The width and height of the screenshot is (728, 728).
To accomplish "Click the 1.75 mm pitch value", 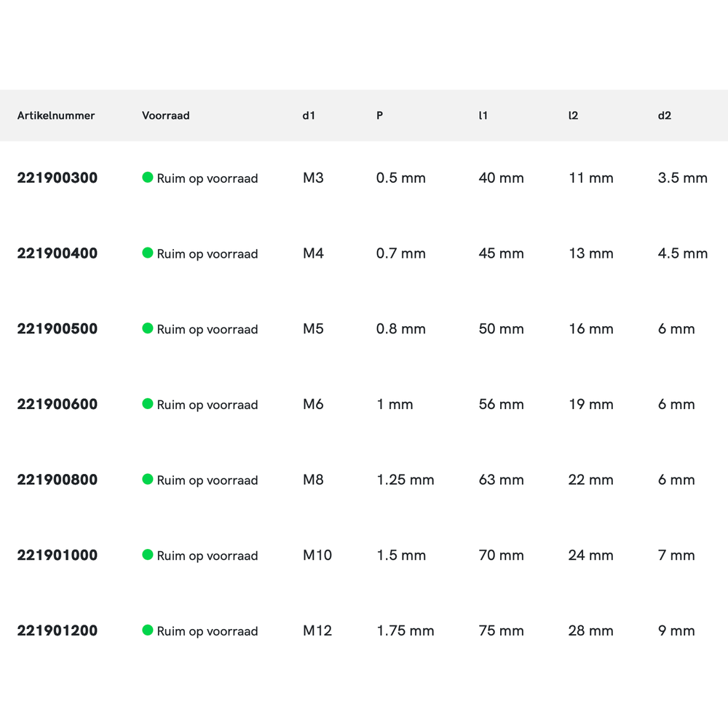I will coord(405,630).
